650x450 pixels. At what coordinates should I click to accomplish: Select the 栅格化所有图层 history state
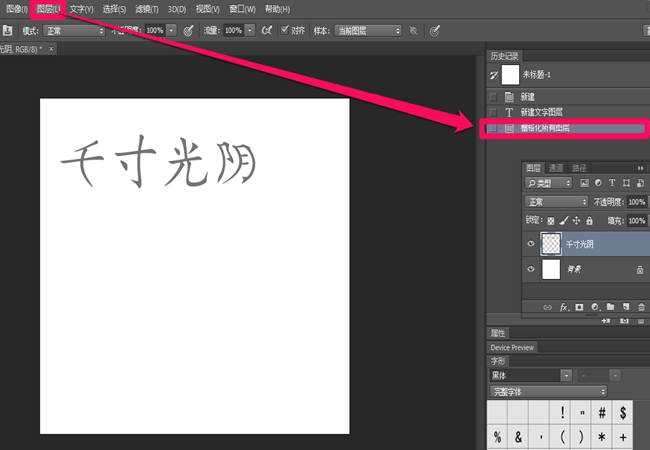click(564, 128)
